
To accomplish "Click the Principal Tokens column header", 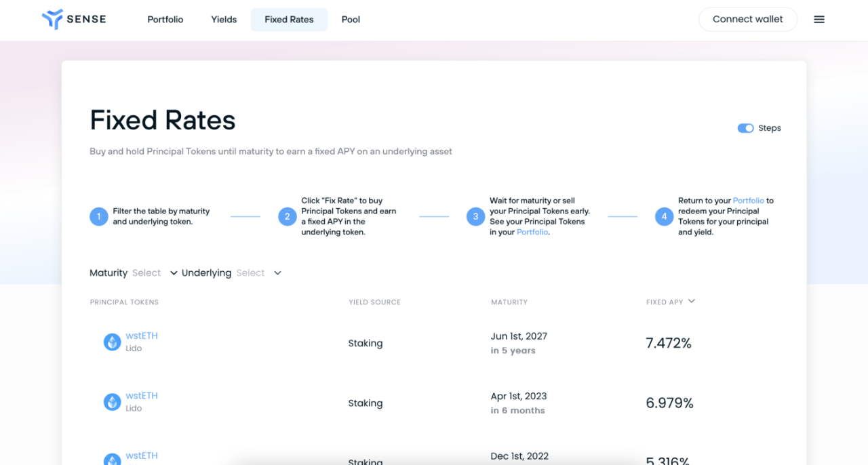I will point(124,302).
